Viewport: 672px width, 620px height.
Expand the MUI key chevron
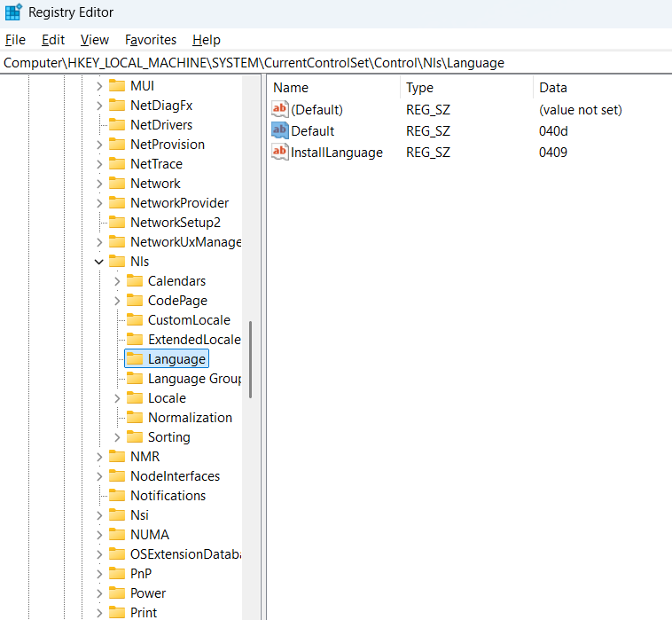pos(98,86)
